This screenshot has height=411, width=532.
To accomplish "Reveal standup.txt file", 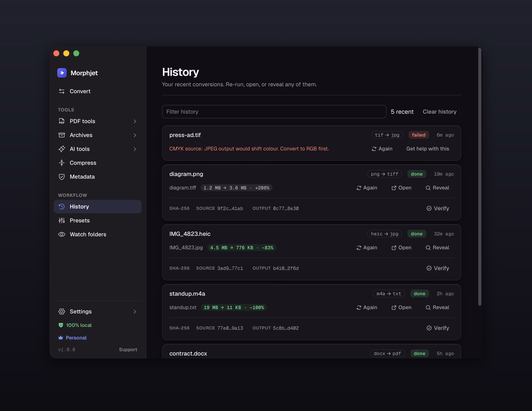I will 437,307.
